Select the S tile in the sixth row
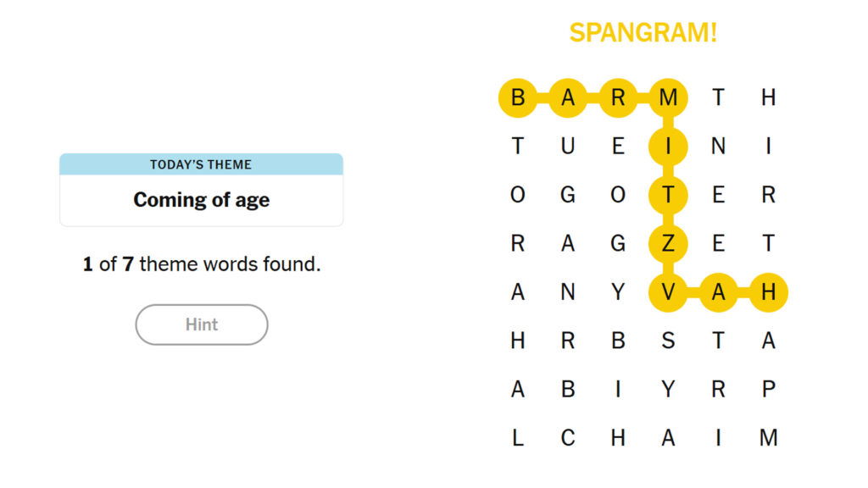Viewport: 868px width, 488px height. 668,341
